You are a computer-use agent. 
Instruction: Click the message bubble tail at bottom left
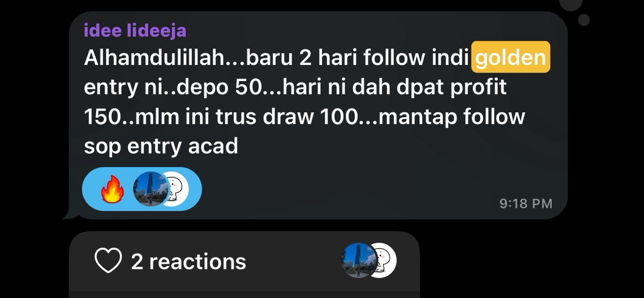click(70, 214)
